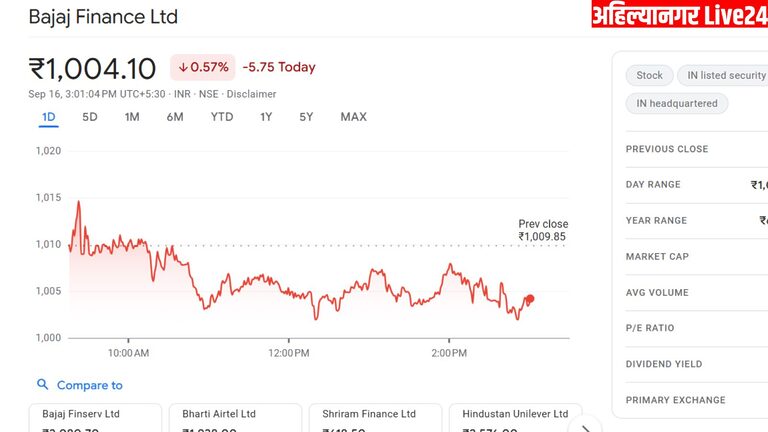Click the Compare to link
768x432 pixels.
[89, 385]
